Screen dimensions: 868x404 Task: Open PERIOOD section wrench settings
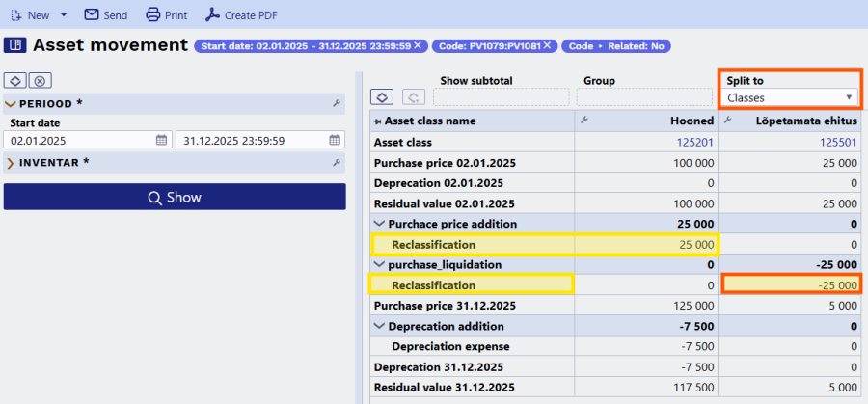(336, 103)
